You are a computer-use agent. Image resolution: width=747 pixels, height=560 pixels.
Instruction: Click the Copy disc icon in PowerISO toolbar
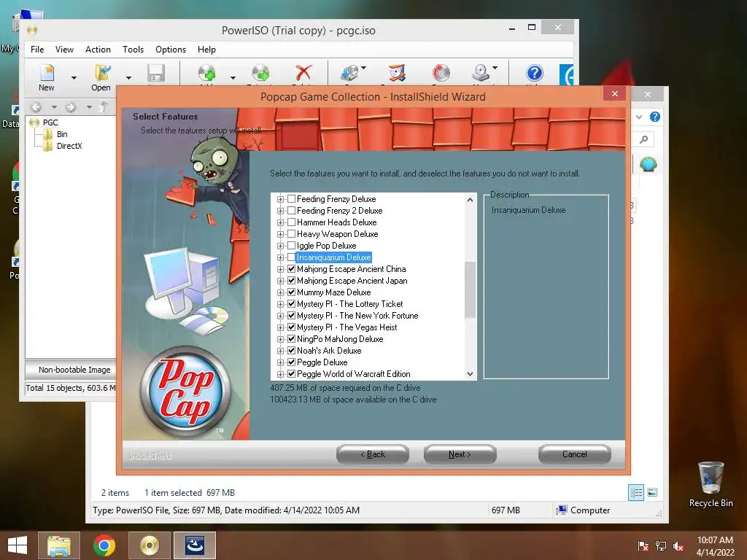(349, 73)
